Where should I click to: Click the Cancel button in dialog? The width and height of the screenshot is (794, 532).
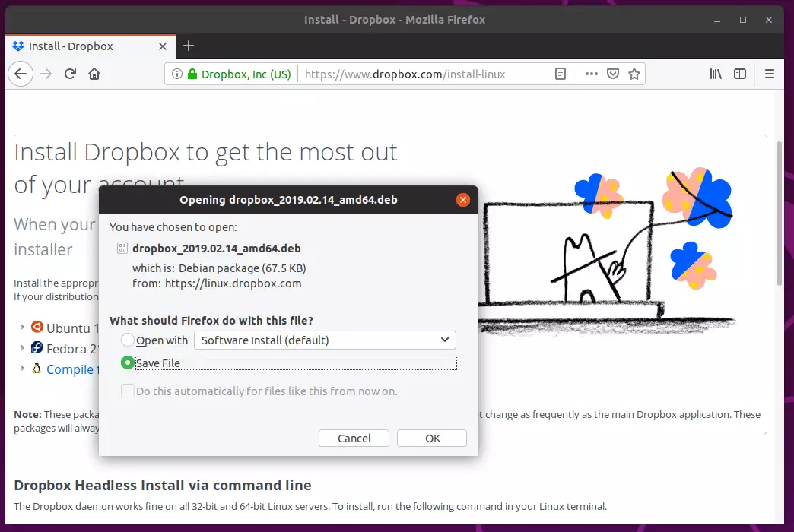pyautogui.click(x=354, y=439)
